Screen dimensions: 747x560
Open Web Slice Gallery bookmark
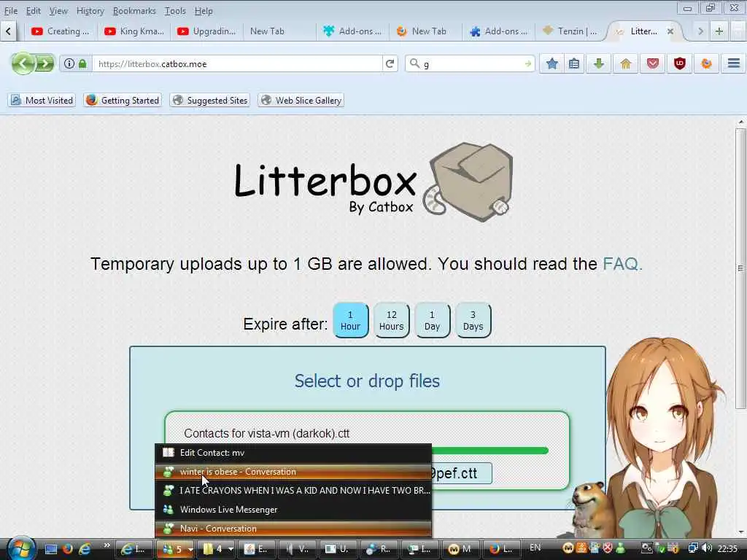[301, 101]
